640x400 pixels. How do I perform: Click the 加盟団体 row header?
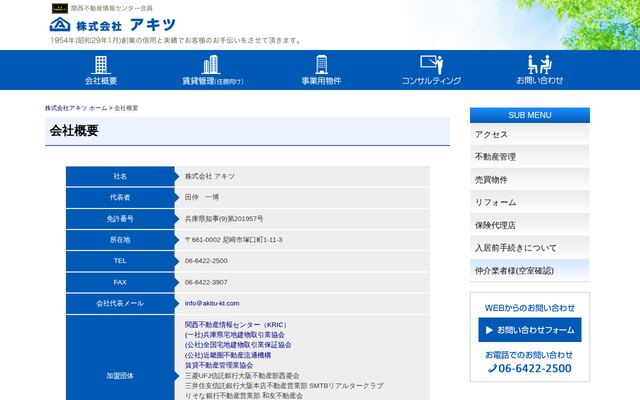pyautogui.click(x=120, y=376)
